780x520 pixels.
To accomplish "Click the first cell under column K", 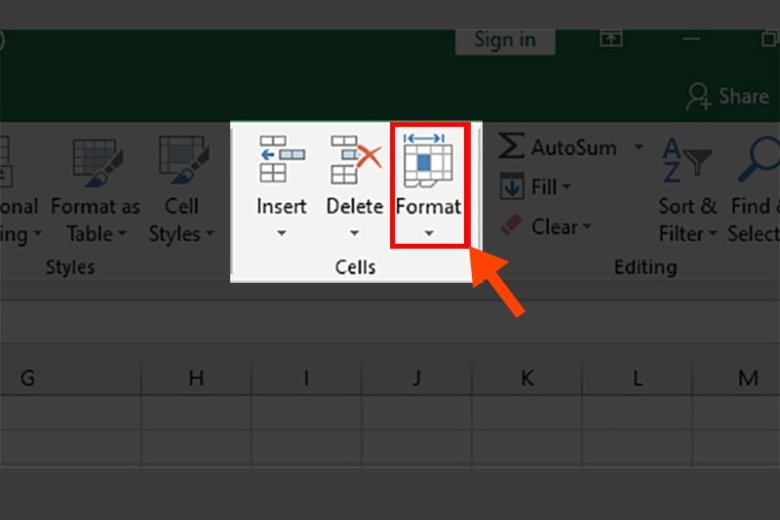I will pos(527,413).
